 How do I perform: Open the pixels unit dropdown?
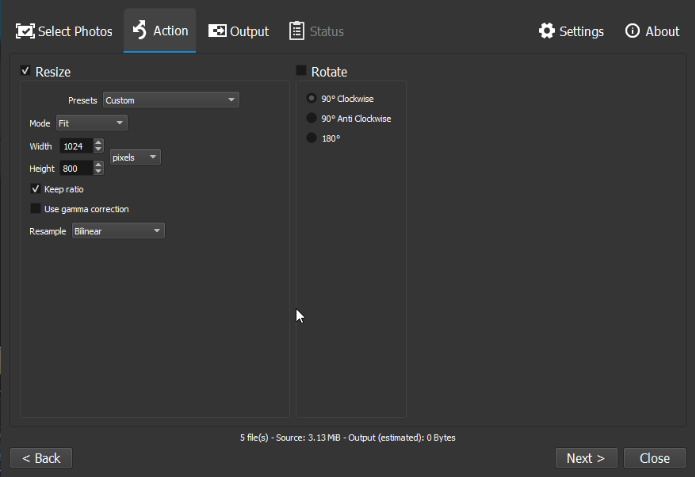[x=135, y=157]
